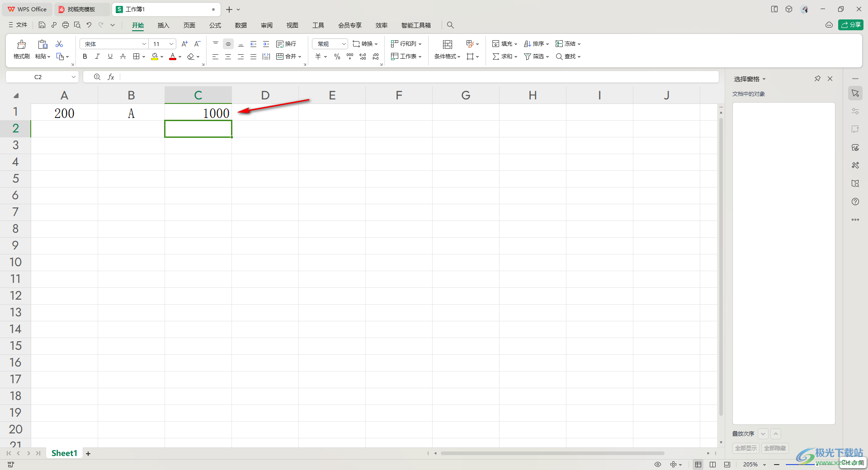The image size is (868, 470).
Task: Toggle horizontal center alignment
Action: [228, 56]
